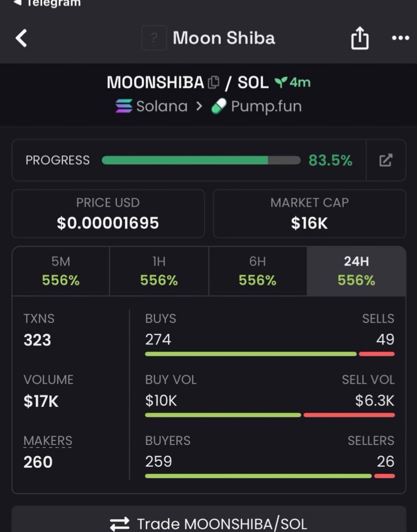Tap the back arrow icon

tap(21, 38)
